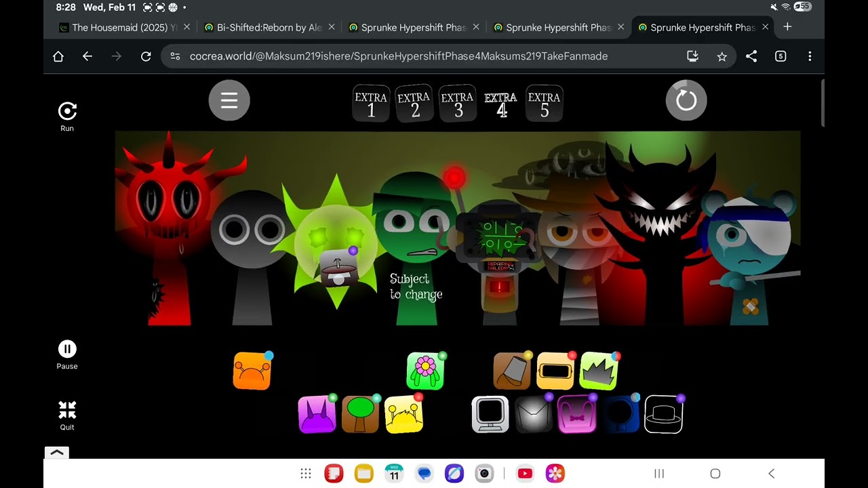This screenshot has height=488, width=868.
Task: Switch to Bi-Shifted:Reborn browser tab
Action: coord(269,27)
